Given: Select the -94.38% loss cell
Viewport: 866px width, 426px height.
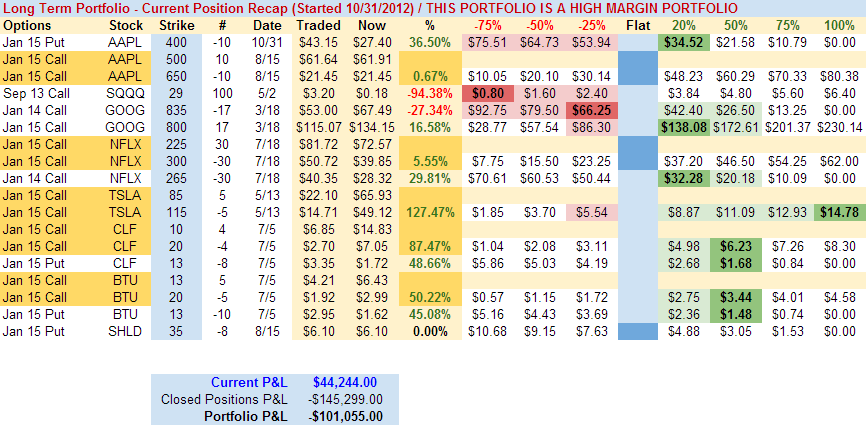Looking at the screenshot, I should (x=431, y=93).
